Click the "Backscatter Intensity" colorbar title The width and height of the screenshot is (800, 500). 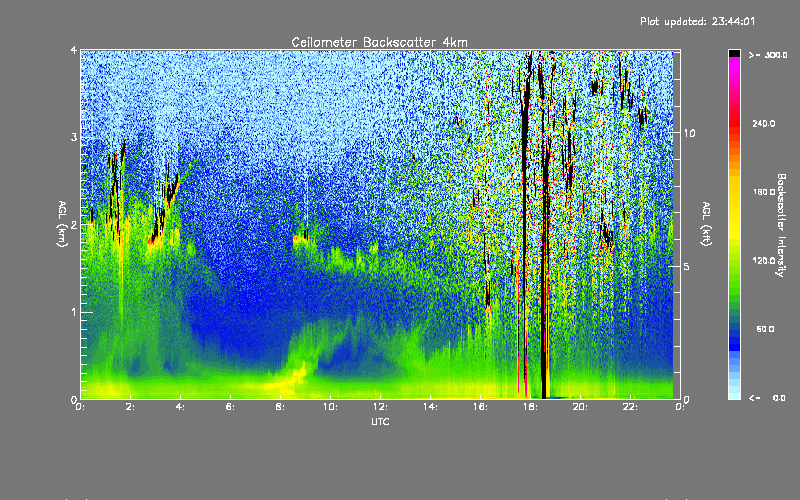(x=781, y=225)
